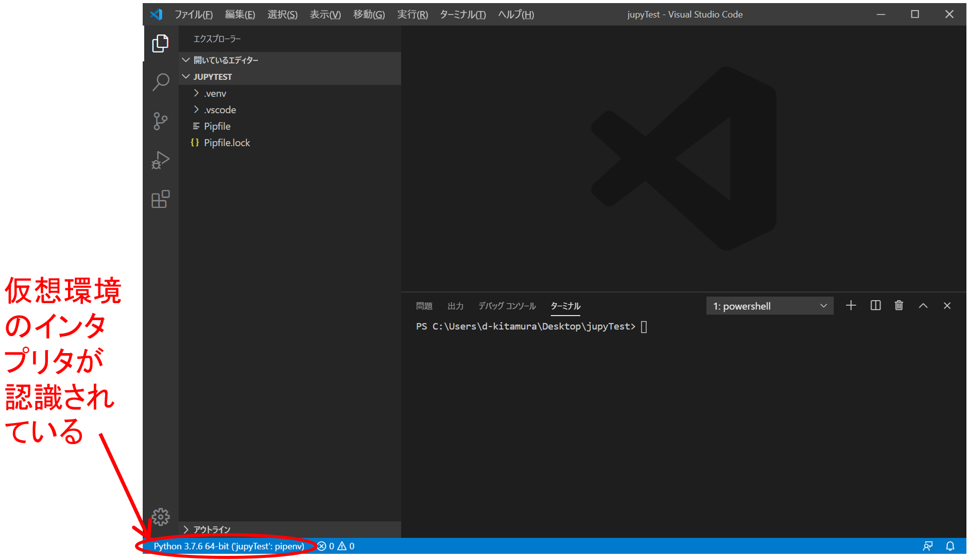Open the feedback icon in status bar
Image resolution: width=969 pixels, height=560 pixels.
pyautogui.click(x=927, y=546)
